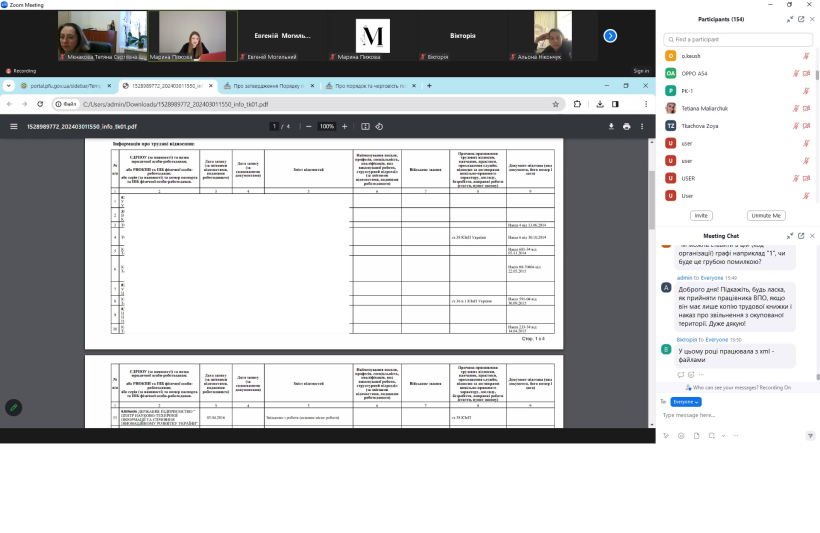Show next video thumbnails with blue arrow
Image resolution: width=820 pixels, height=533 pixels.
point(610,36)
